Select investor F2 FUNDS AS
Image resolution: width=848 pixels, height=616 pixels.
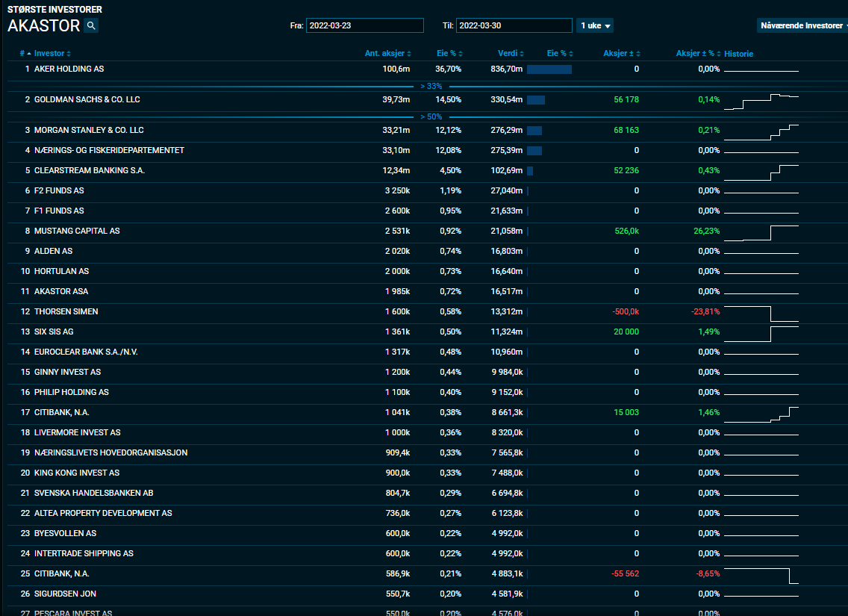tap(59, 190)
